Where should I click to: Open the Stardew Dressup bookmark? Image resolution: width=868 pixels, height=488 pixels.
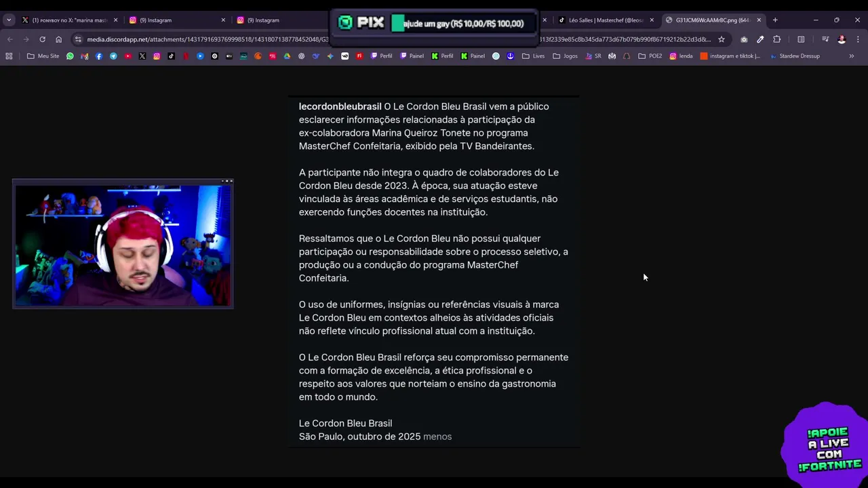[x=795, y=56]
